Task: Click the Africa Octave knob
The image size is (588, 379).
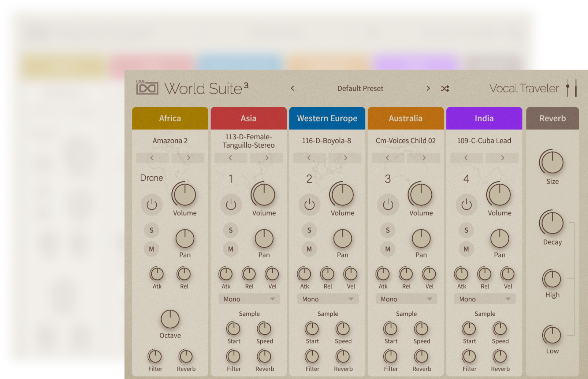Action: click(170, 319)
